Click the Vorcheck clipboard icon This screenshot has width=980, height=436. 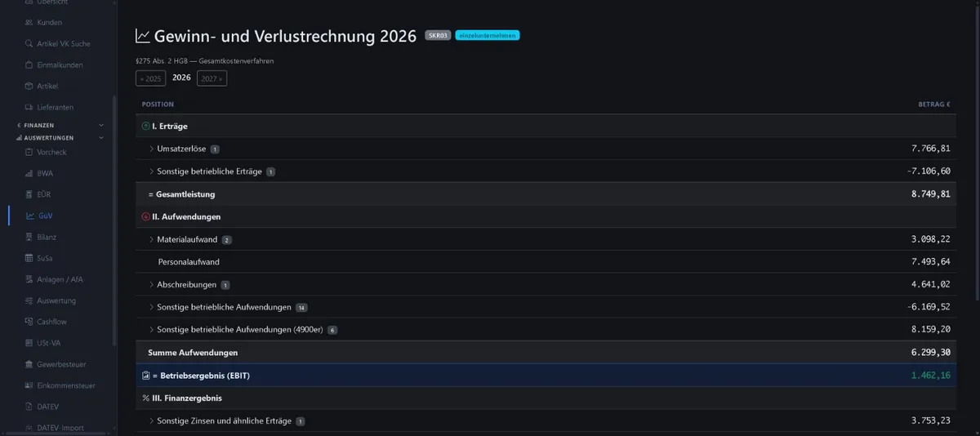[29, 152]
